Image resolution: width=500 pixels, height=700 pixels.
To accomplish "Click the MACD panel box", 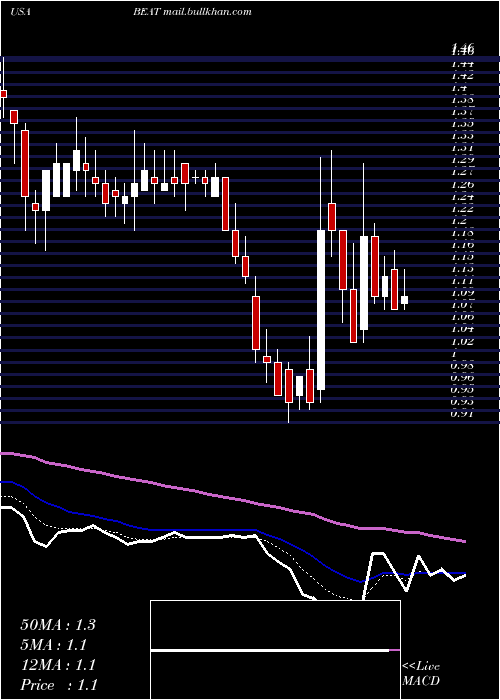I will point(275,650).
